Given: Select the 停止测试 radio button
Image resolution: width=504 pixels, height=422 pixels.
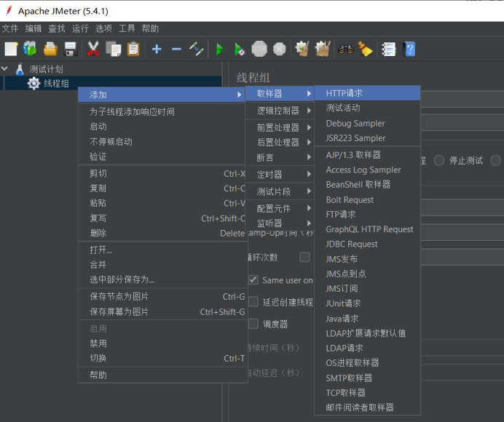Looking at the screenshot, I should [439, 160].
